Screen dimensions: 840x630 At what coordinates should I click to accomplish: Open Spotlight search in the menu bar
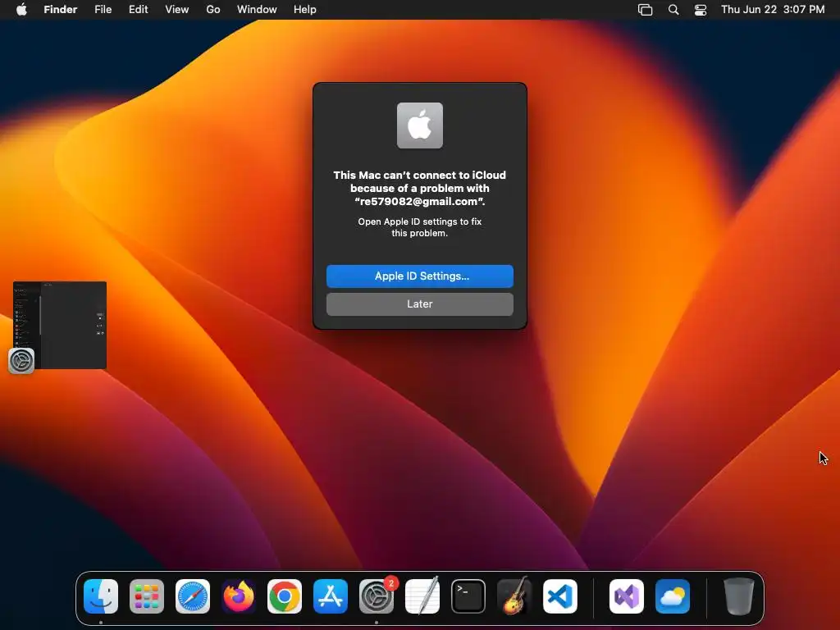pyautogui.click(x=673, y=10)
